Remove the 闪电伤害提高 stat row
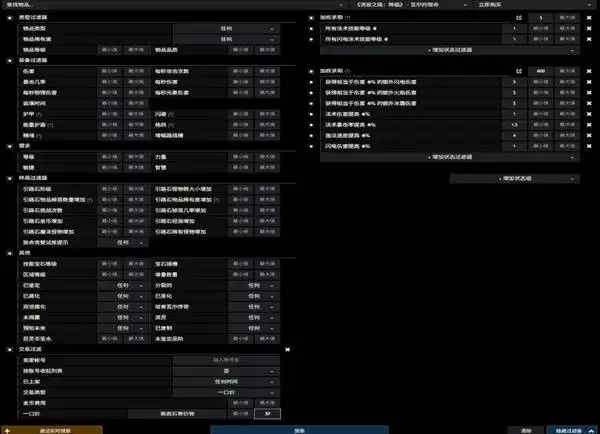Viewport: 600px width, 434px height. click(x=589, y=146)
